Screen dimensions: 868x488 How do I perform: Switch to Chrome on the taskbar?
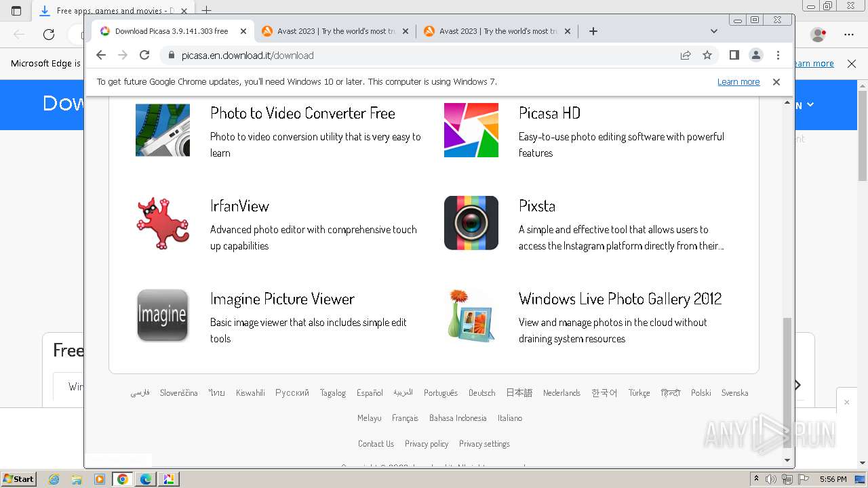click(x=123, y=479)
